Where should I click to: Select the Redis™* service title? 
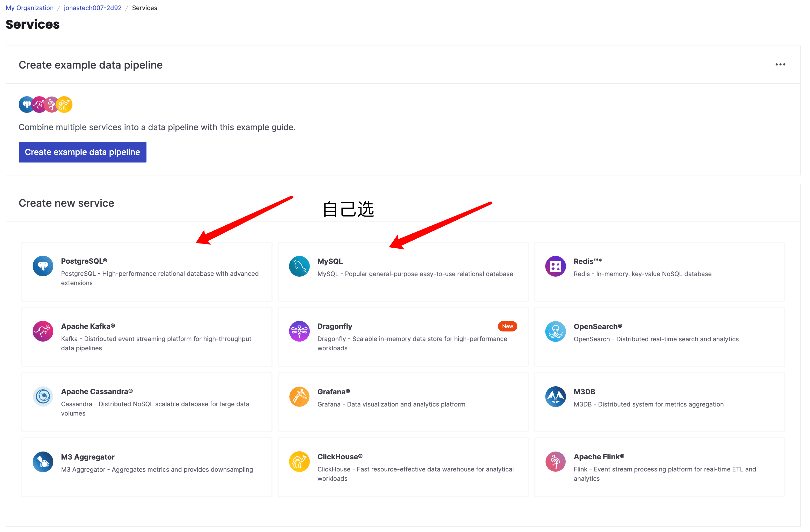(x=587, y=261)
